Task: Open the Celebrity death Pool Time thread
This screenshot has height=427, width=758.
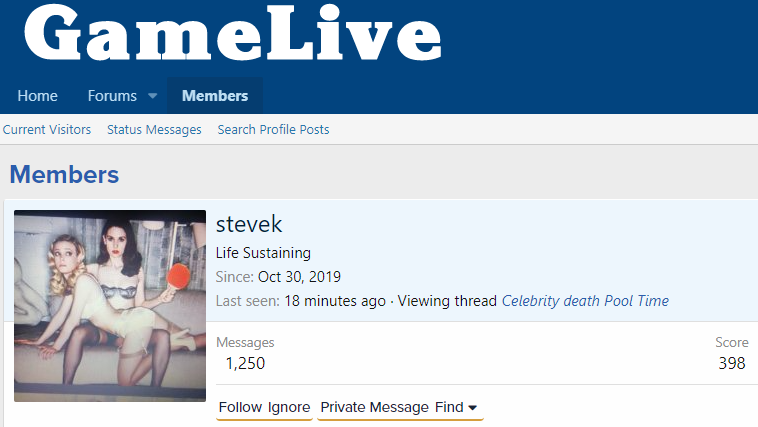Action: 585,301
